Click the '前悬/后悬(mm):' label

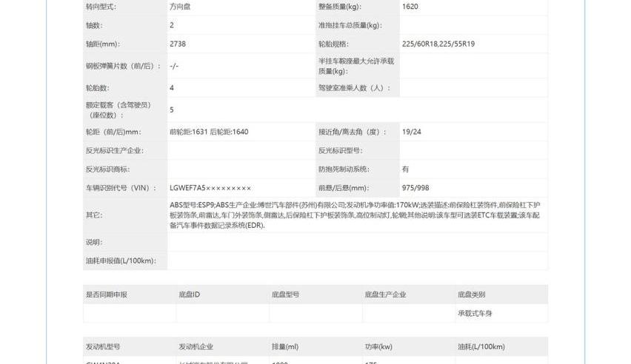pos(343,188)
